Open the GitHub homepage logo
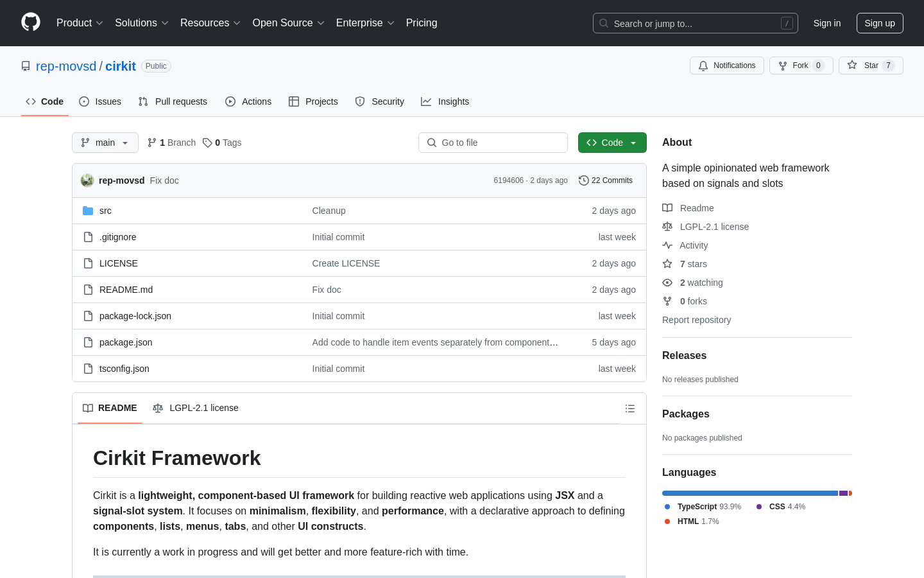This screenshot has height=578, width=924. point(31,22)
